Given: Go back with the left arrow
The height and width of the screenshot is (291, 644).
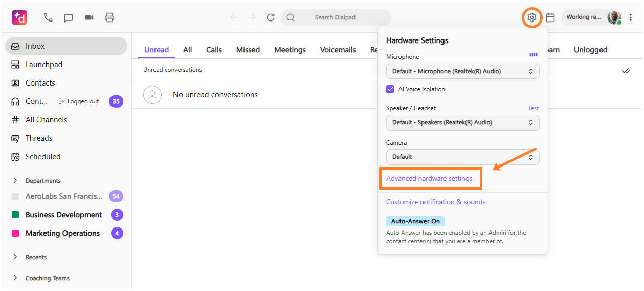Looking at the screenshot, I should tap(234, 17).
